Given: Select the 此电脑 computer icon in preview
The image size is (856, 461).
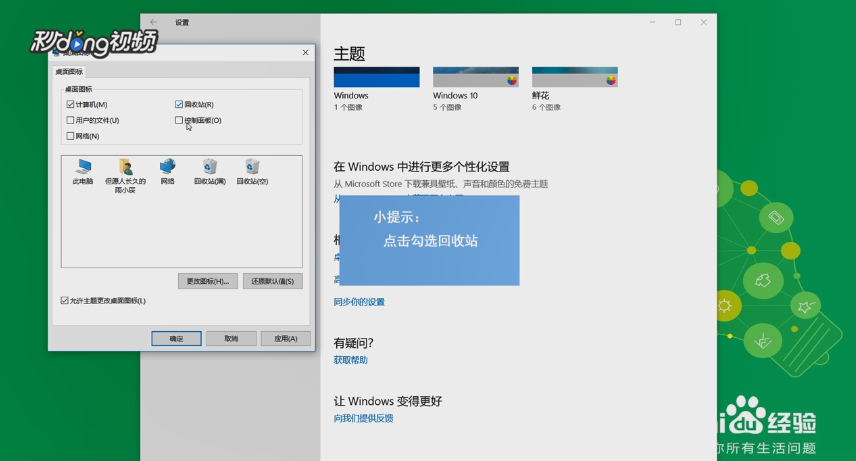Looking at the screenshot, I should [x=83, y=167].
